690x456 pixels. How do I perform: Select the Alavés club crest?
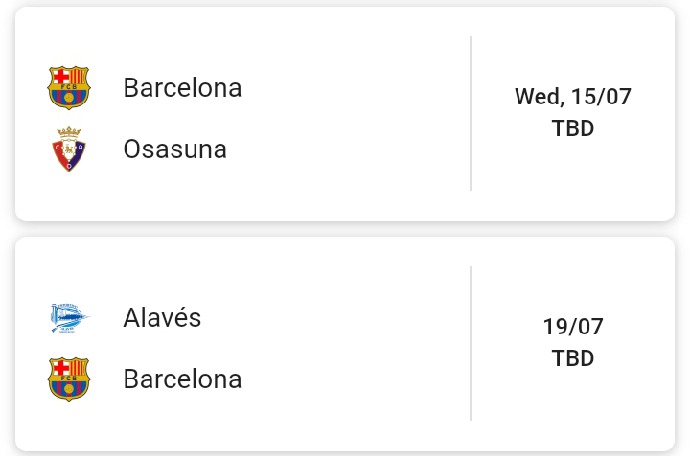69,318
